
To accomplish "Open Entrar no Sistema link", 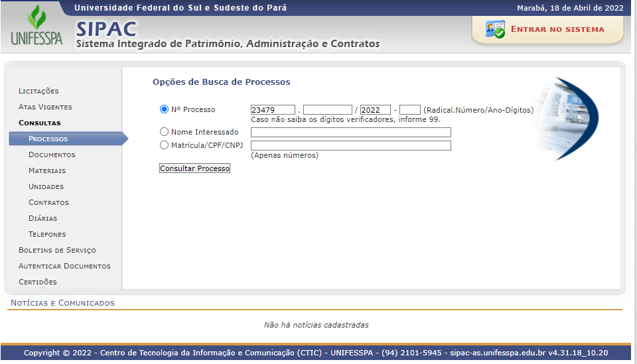I will coord(557,29).
